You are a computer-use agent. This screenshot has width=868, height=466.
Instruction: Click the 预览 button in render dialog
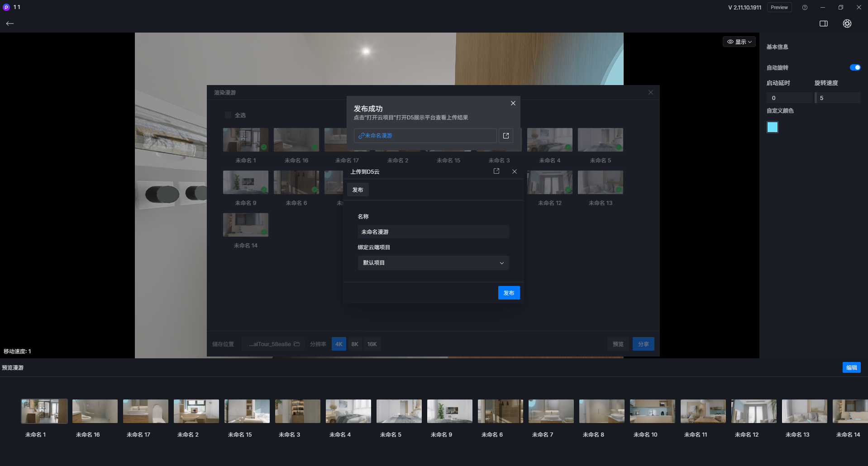618,344
